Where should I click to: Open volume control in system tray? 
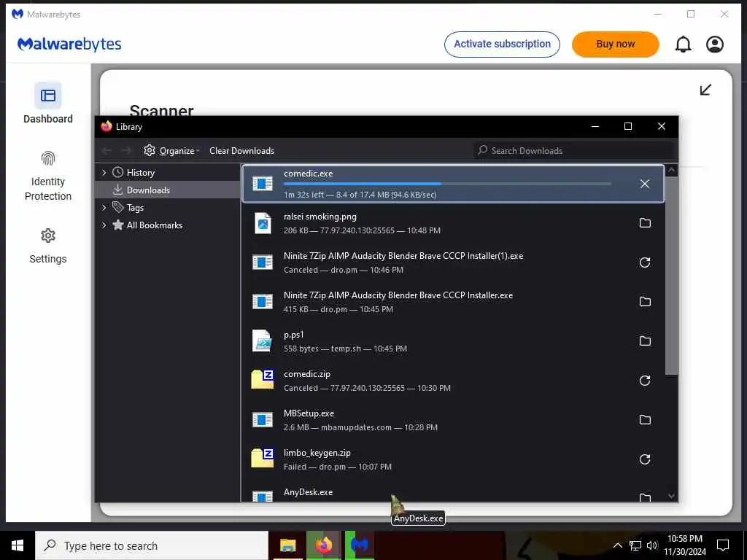[652, 545]
